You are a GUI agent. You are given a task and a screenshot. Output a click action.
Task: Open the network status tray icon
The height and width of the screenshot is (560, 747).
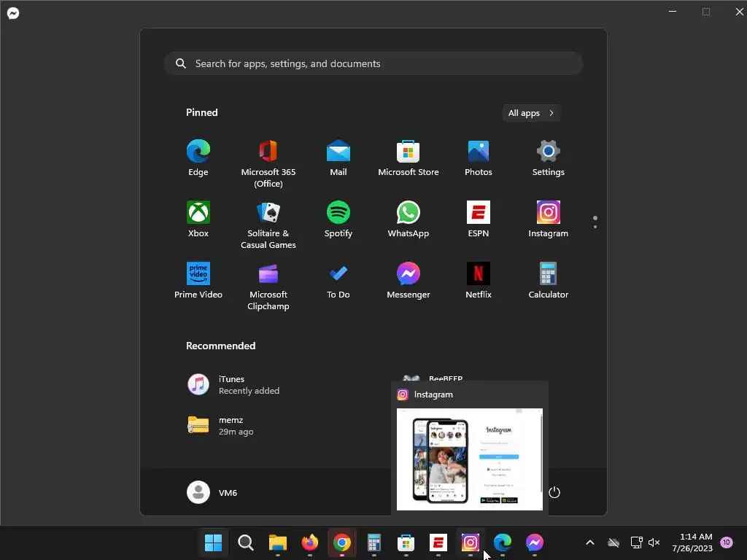636,542
